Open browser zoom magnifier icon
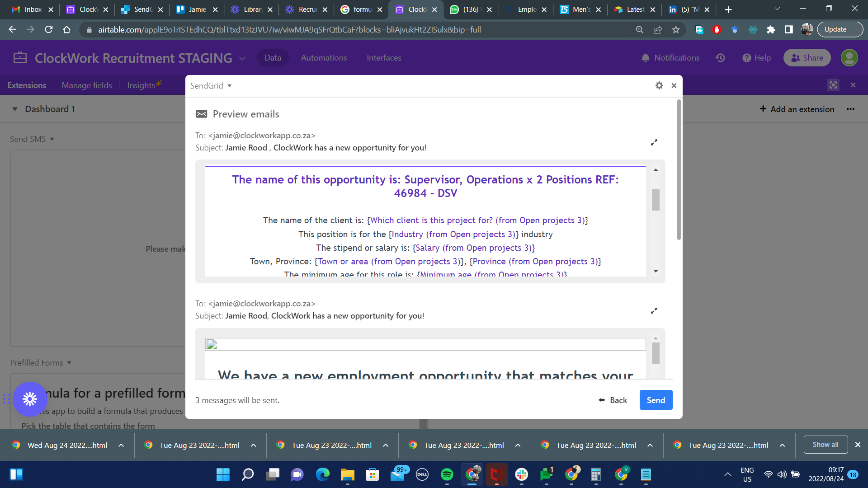Image resolution: width=868 pixels, height=488 pixels. click(640, 30)
